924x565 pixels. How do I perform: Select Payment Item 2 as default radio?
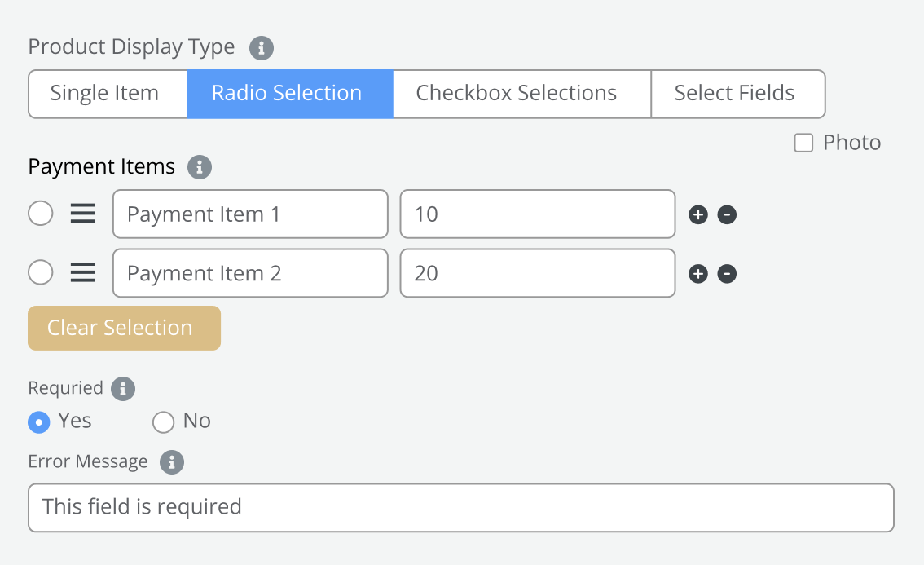pos(41,273)
